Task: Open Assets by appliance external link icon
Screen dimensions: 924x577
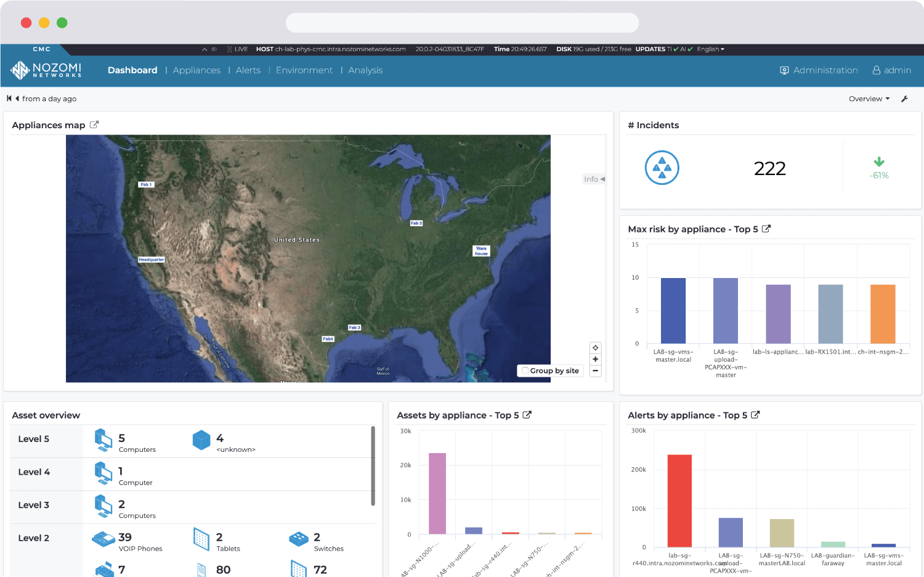Action: [x=527, y=415]
